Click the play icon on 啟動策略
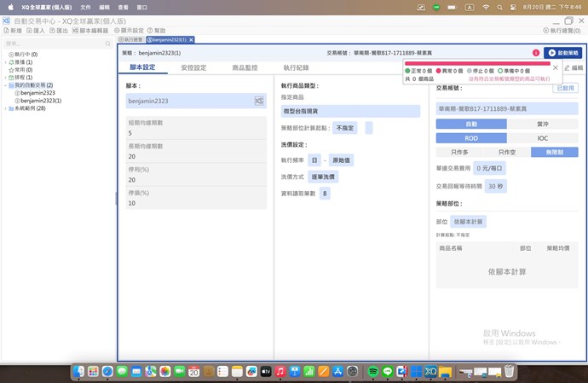The width and height of the screenshot is (588, 383). click(x=552, y=53)
